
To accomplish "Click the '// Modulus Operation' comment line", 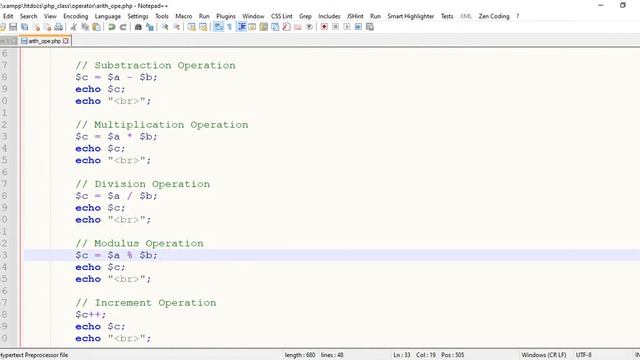I will tap(139, 243).
